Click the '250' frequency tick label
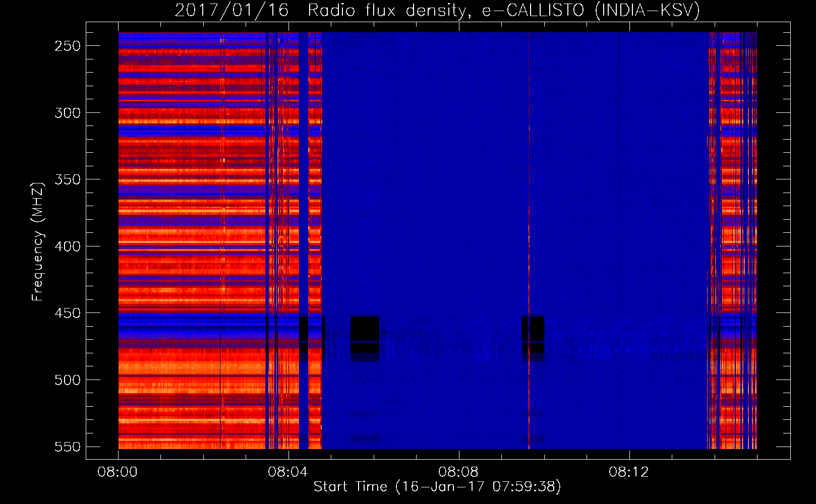Screen dimensions: 816x504 [68, 46]
